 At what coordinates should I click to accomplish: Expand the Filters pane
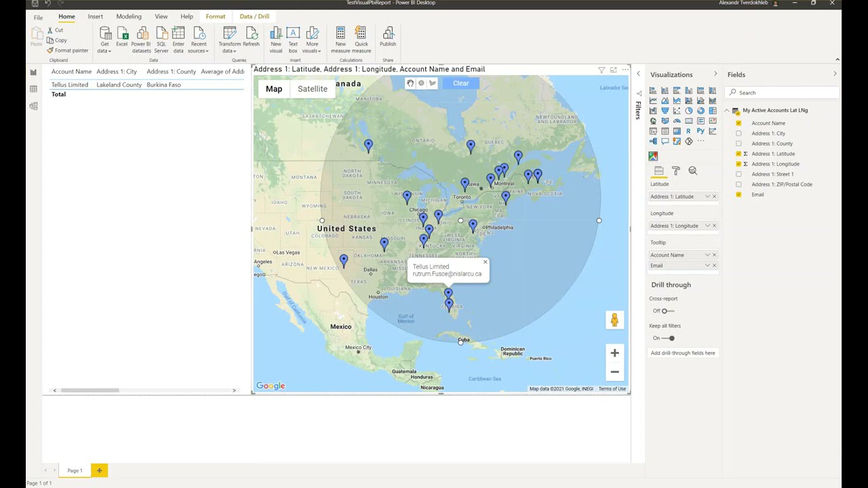637,73
